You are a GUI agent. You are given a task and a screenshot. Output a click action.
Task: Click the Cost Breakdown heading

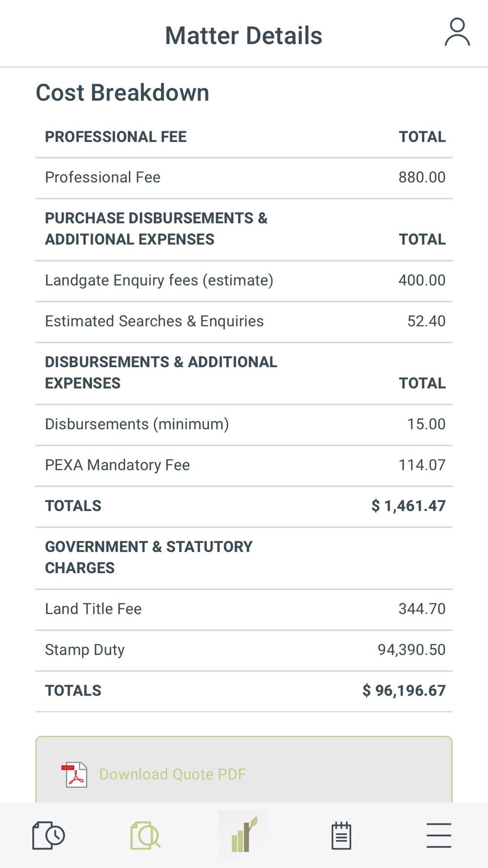[122, 93]
